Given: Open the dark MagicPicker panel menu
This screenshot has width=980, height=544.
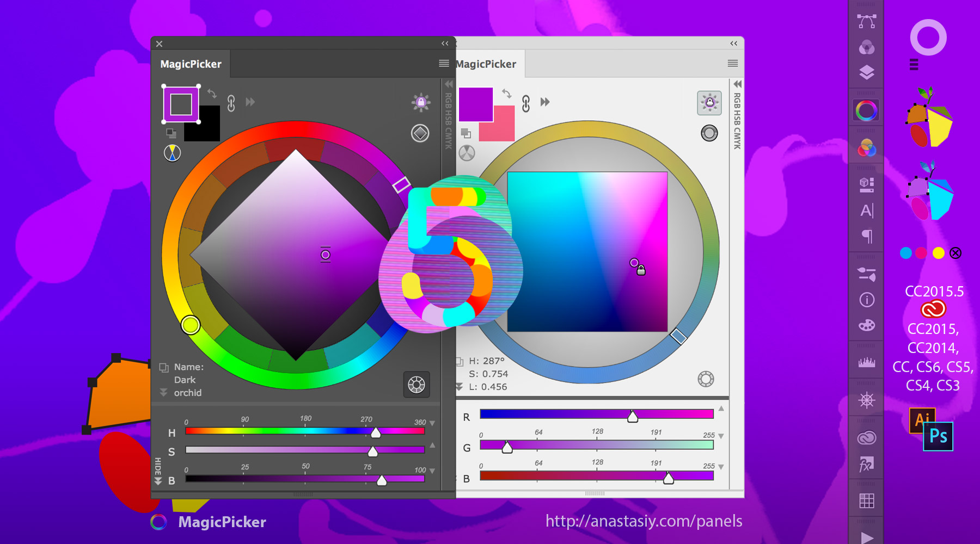Looking at the screenshot, I should click(444, 64).
